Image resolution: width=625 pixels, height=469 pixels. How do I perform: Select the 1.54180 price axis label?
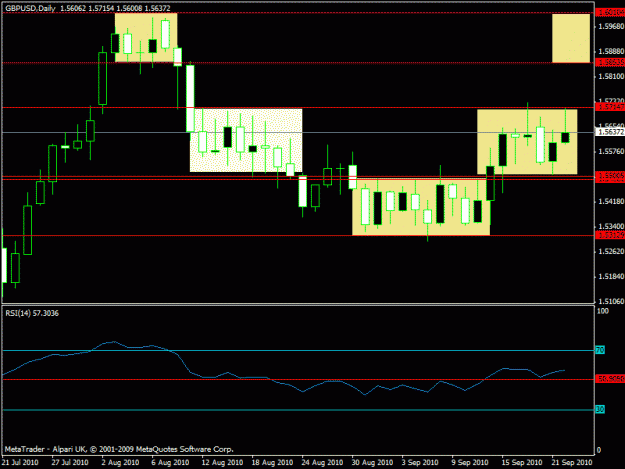(x=611, y=202)
